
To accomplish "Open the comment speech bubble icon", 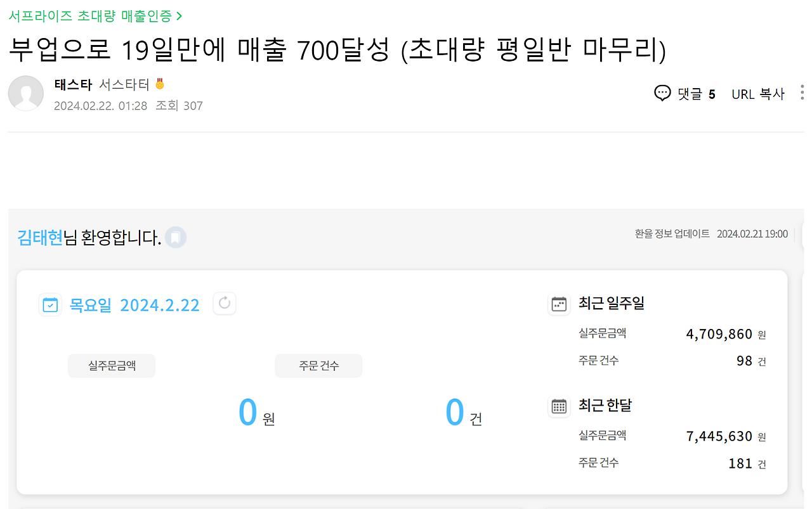I will pyautogui.click(x=662, y=93).
